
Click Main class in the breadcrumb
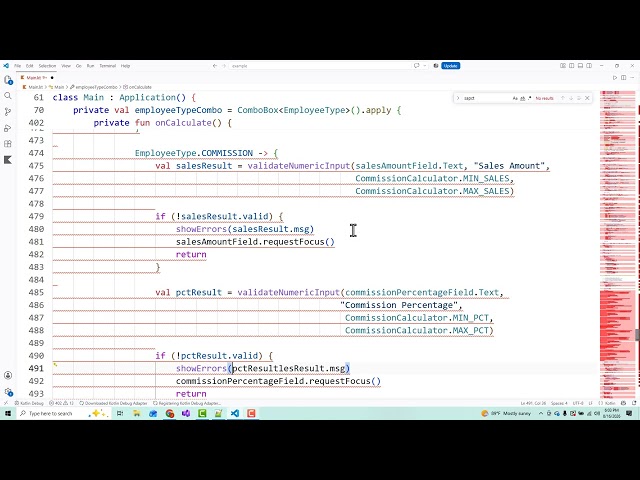(x=57, y=87)
